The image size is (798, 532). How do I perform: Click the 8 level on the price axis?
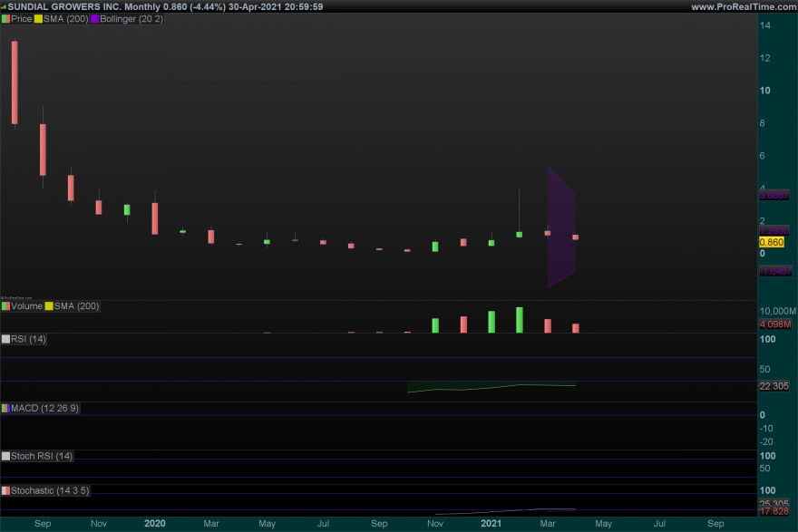point(763,123)
